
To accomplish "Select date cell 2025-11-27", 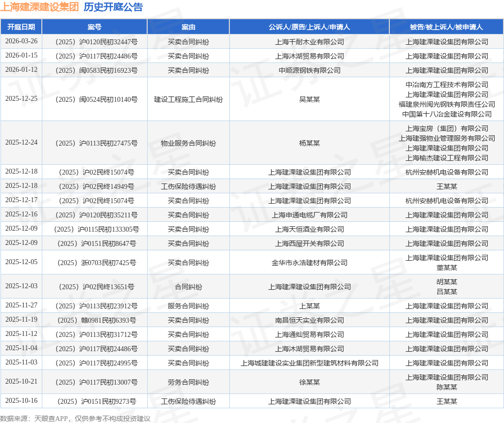I will 21,305.
